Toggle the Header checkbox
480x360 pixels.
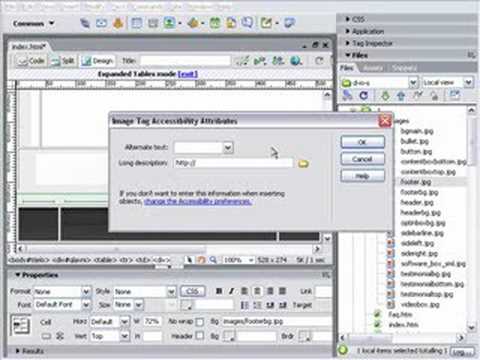tap(199, 335)
